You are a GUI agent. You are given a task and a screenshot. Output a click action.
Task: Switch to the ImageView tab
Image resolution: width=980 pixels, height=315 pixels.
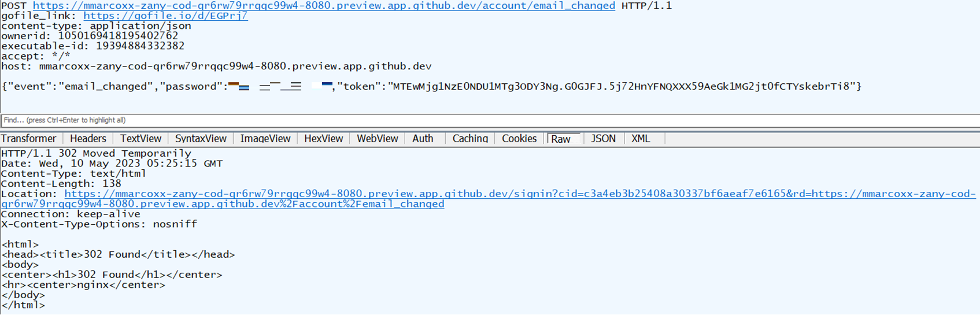click(265, 139)
